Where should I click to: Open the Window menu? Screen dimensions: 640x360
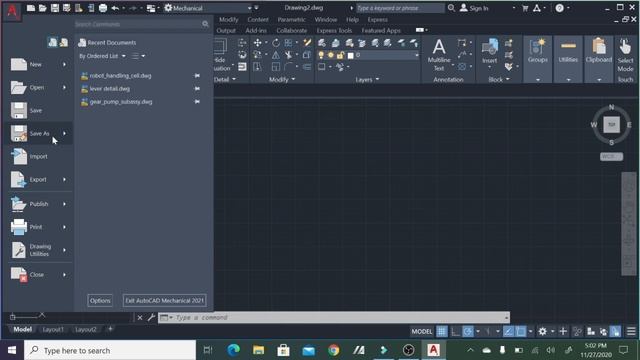click(325, 20)
